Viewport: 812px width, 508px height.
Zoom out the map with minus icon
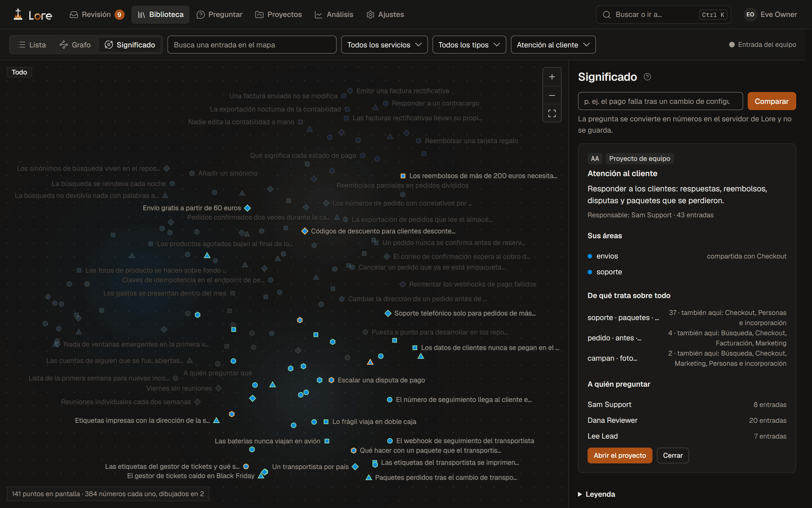tap(552, 95)
